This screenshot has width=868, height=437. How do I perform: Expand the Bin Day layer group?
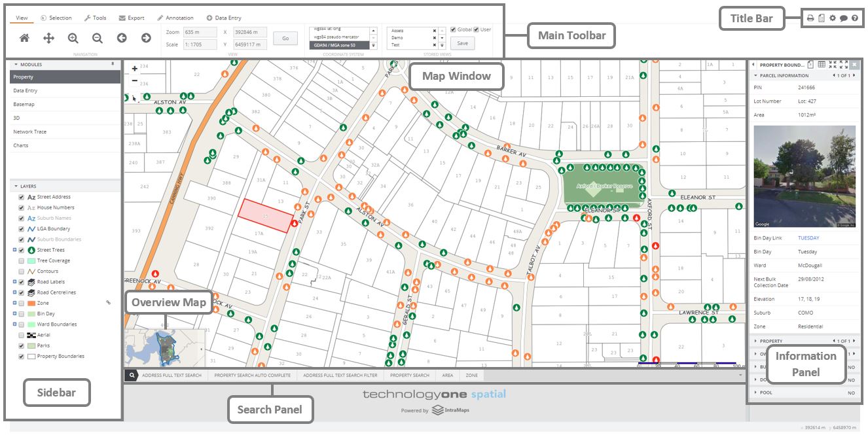pyautogui.click(x=14, y=313)
